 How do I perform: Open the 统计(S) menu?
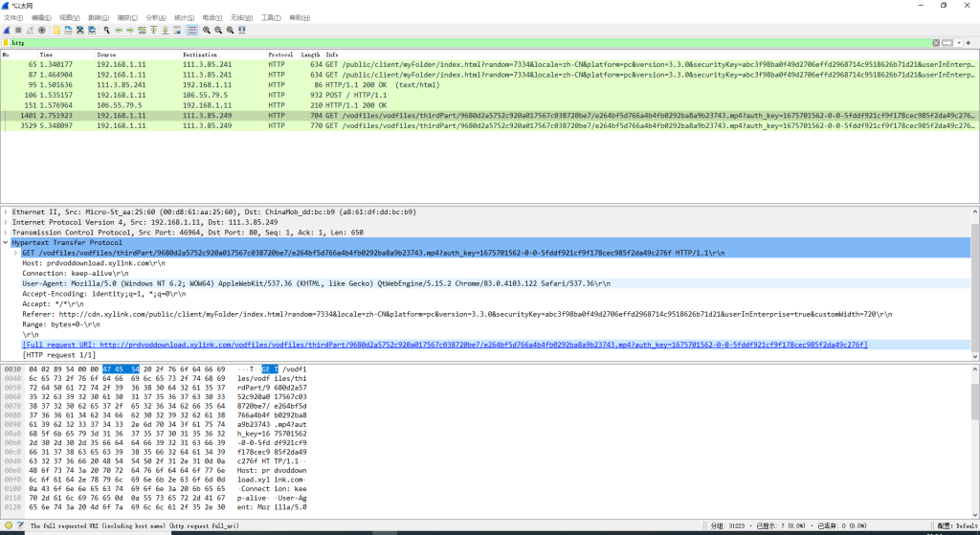(x=184, y=17)
